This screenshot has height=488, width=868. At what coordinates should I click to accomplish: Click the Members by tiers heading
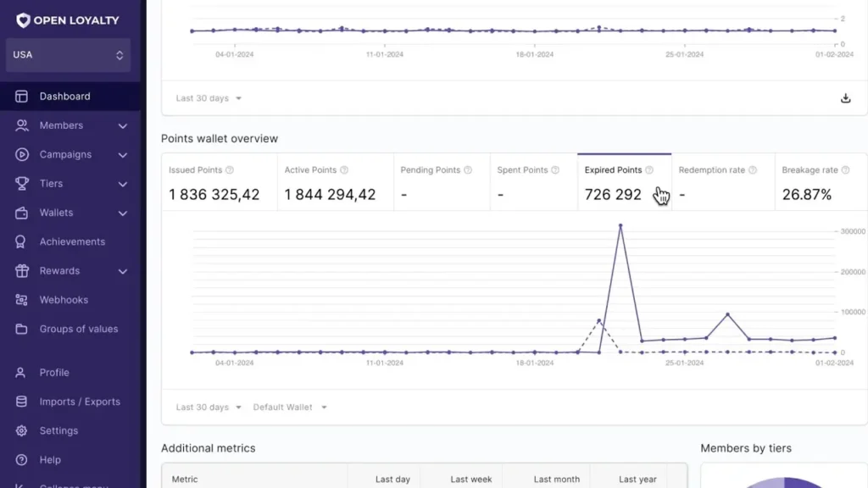(746, 448)
